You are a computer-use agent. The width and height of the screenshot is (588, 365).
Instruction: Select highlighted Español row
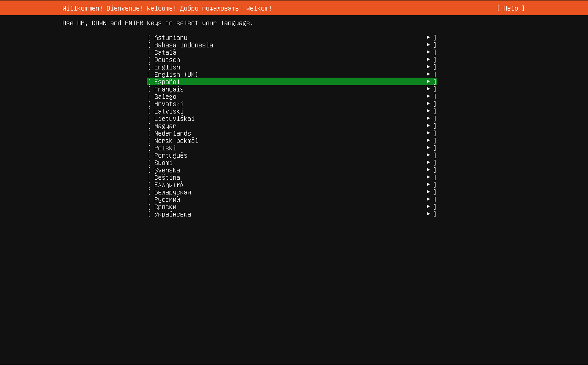click(292, 82)
